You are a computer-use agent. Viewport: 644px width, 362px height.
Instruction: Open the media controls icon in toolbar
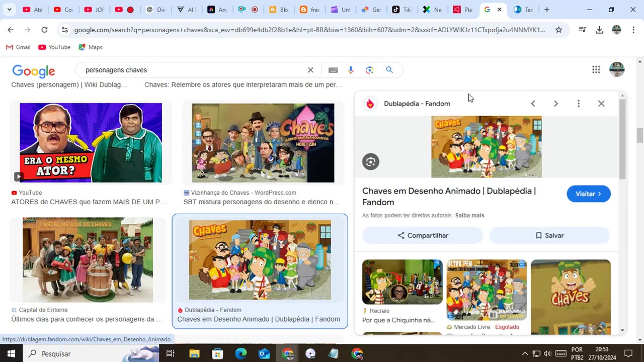[x=583, y=30]
